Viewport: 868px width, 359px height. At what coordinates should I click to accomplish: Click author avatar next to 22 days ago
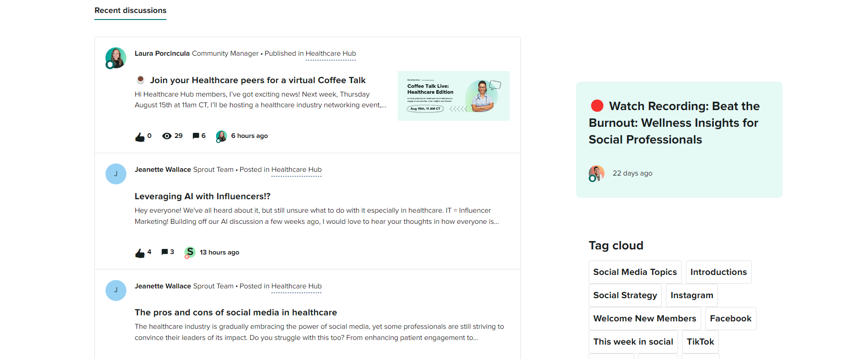pos(596,173)
